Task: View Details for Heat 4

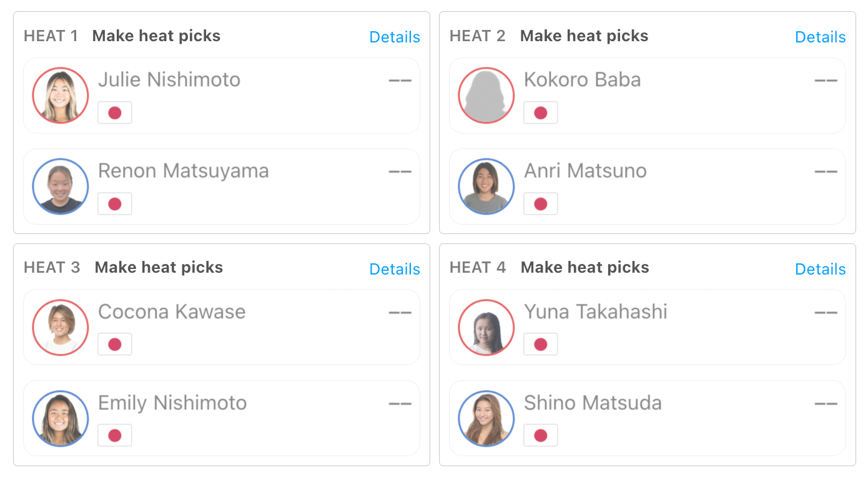Action: tap(820, 270)
